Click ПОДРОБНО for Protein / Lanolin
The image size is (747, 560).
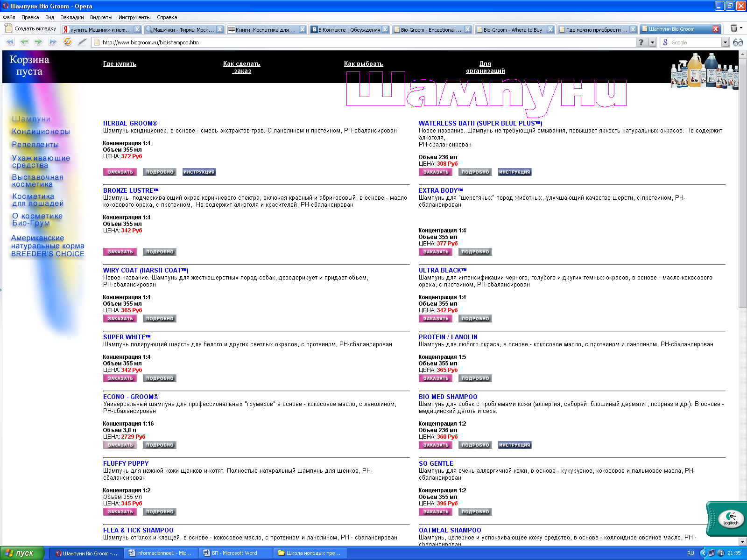coord(475,378)
